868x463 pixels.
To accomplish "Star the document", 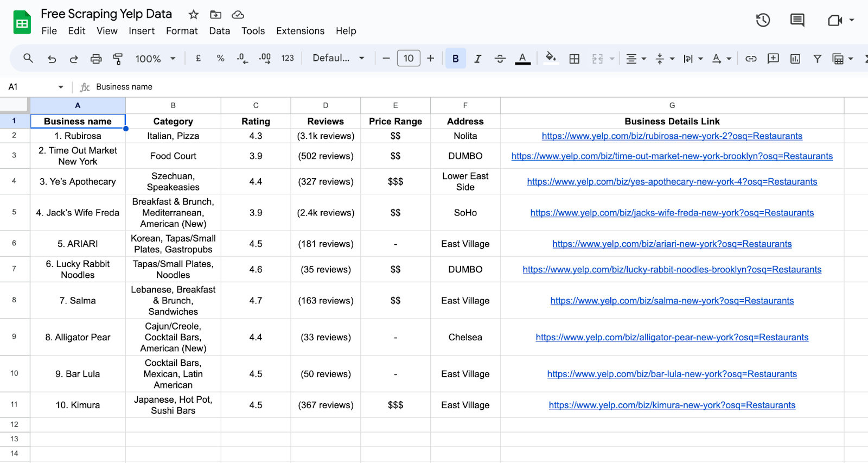I will (x=194, y=15).
